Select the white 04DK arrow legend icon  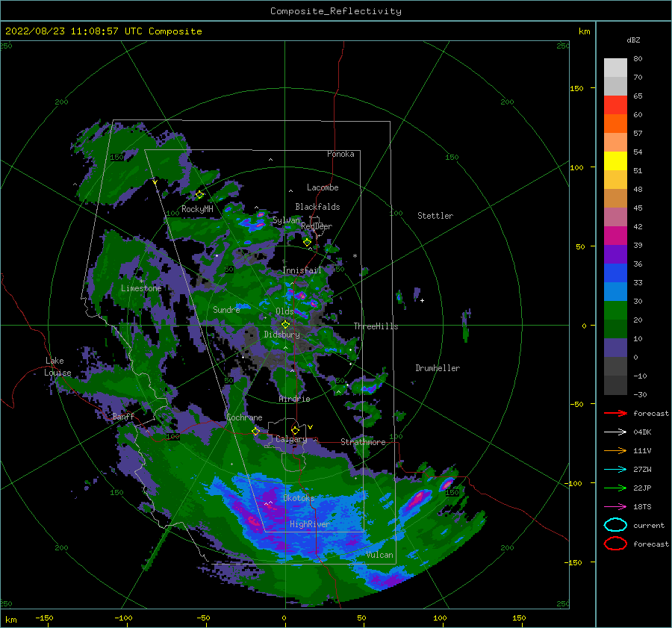pos(615,432)
